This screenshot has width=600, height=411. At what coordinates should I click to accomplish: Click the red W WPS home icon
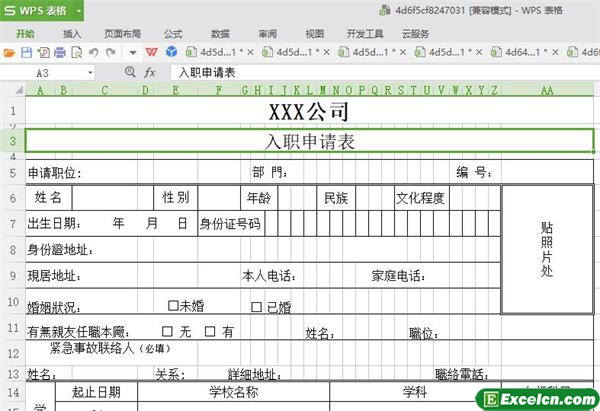click(152, 52)
